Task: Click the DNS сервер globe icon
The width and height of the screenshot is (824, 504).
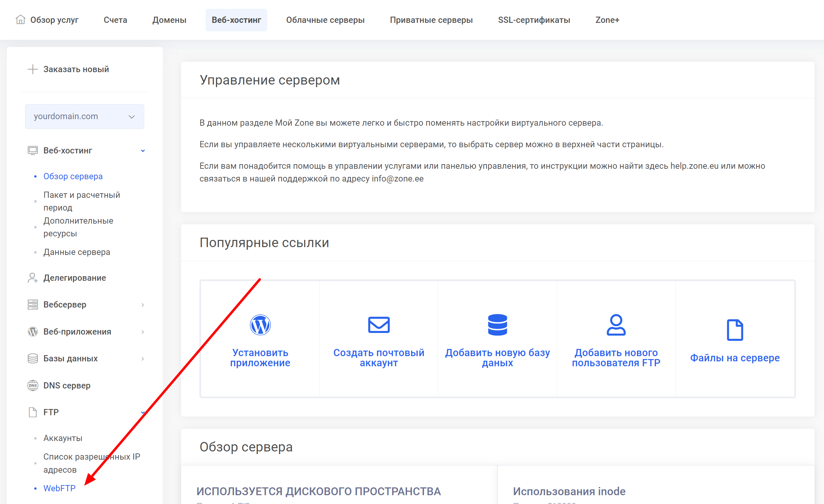Action: pos(32,385)
